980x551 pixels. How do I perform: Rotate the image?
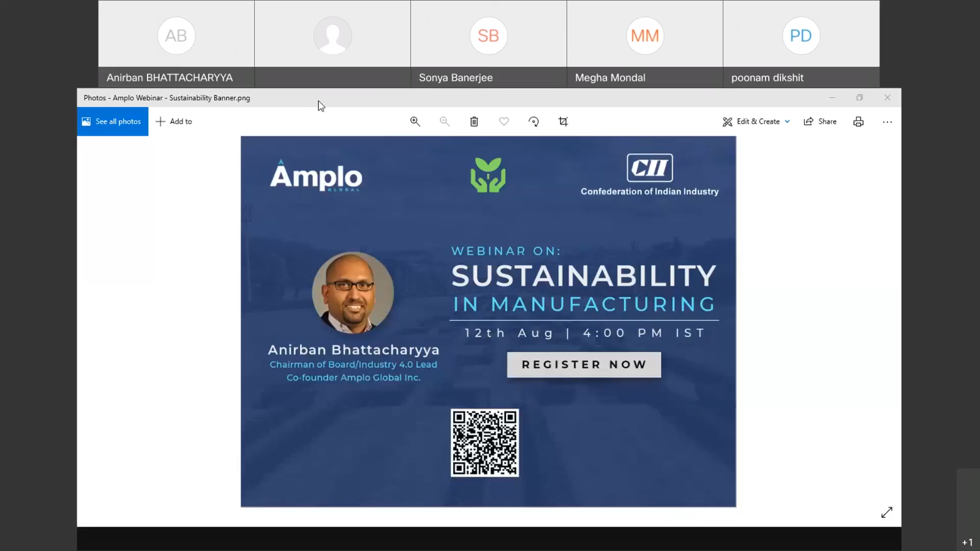533,121
